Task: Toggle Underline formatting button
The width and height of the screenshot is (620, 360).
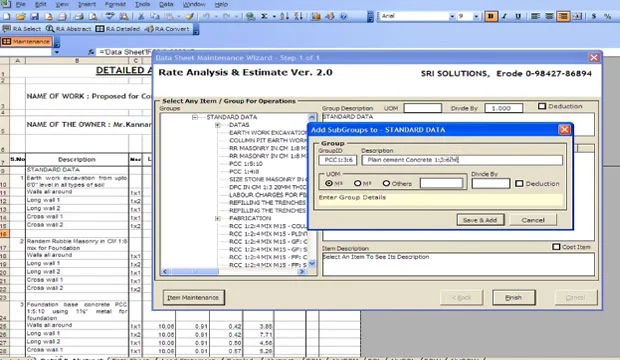Action: tap(518, 16)
